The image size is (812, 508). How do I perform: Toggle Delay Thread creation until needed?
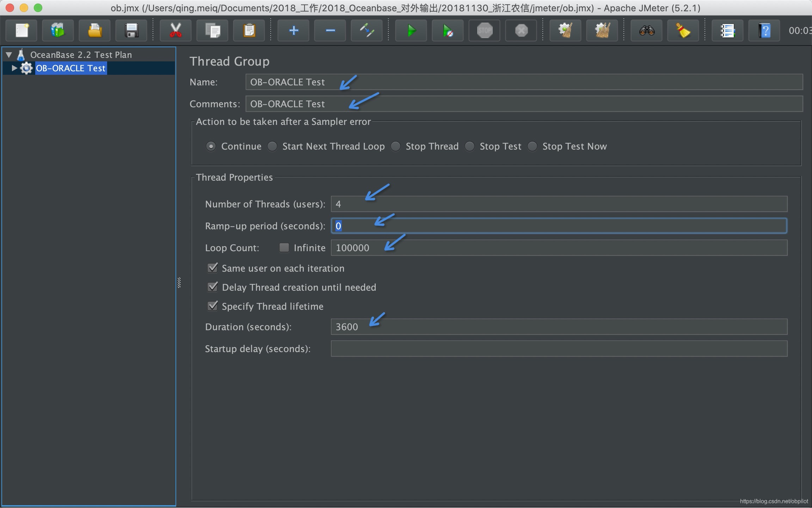(x=213, y=287)
